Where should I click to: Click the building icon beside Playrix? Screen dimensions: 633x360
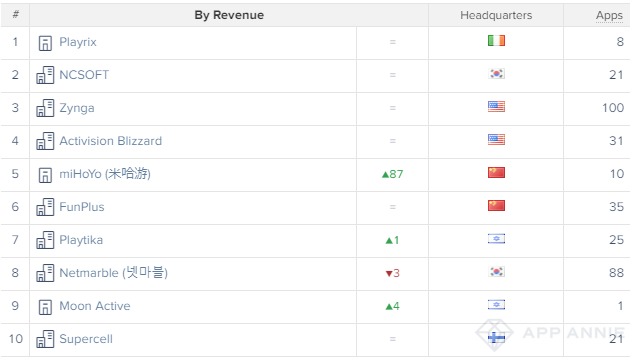tap(45, 43)
